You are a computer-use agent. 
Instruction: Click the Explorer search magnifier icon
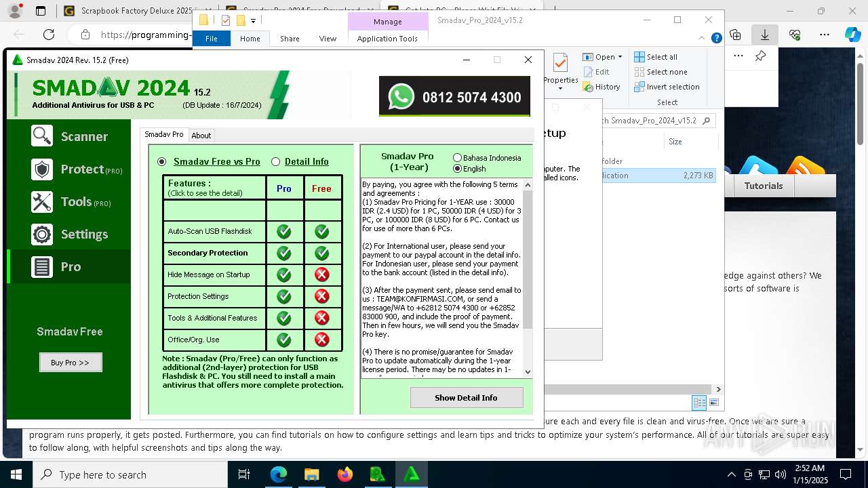click(706, 121)
